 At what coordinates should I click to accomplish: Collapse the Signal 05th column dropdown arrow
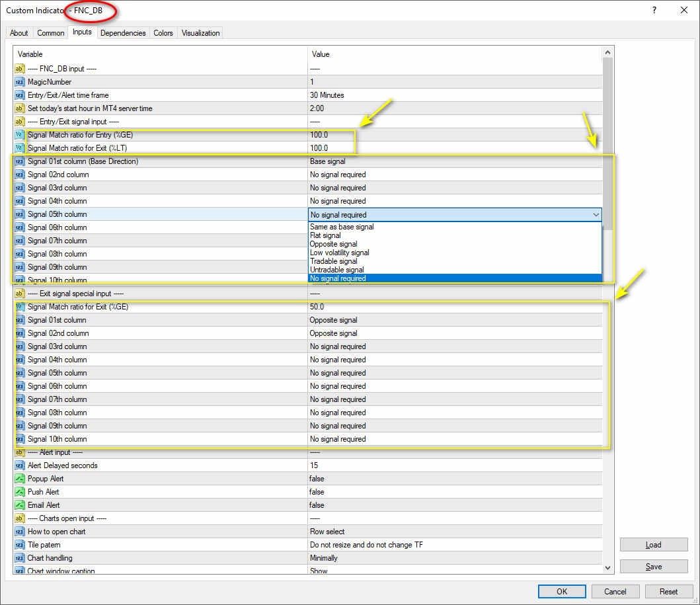click(596, 215)
